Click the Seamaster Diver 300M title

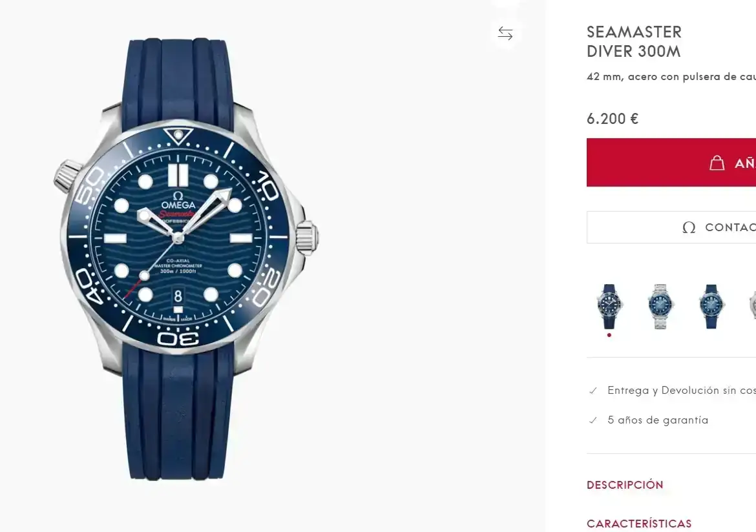[634, 41]
